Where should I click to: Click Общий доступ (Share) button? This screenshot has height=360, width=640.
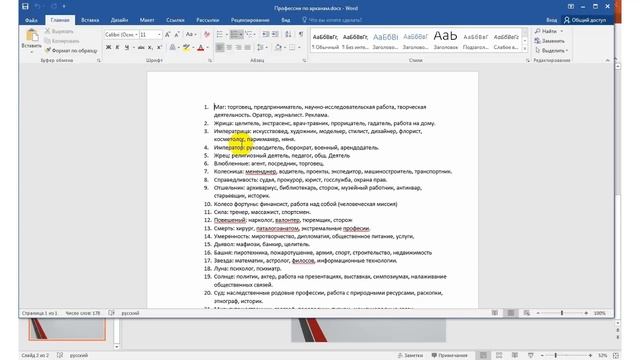click(585, 20)
